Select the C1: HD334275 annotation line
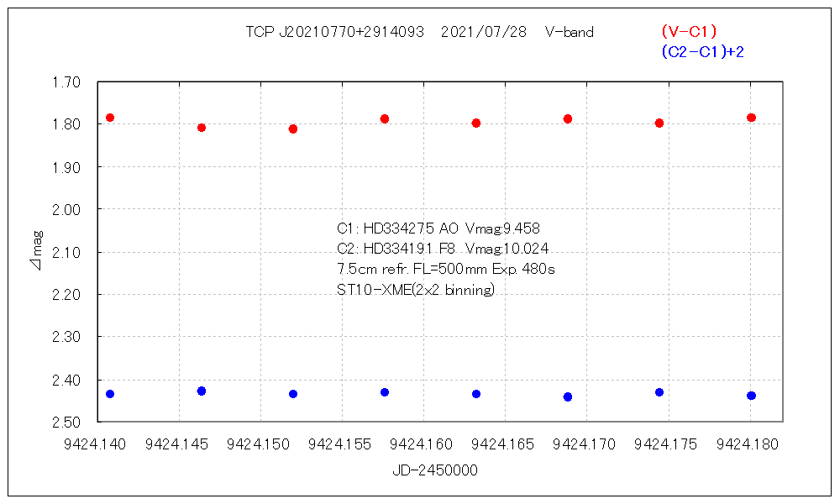The height and width of the screenshot is (504, 840). coord(438,228)
